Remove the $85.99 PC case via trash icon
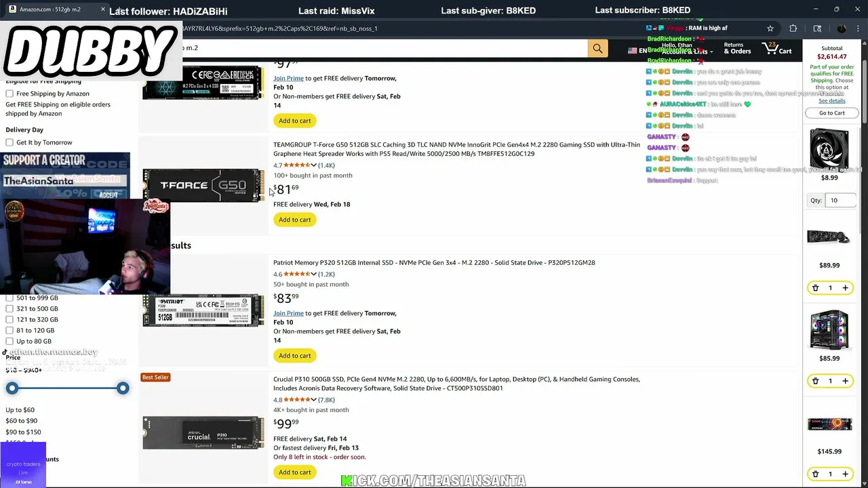This screenshot has height=488, width=868. 815,381
